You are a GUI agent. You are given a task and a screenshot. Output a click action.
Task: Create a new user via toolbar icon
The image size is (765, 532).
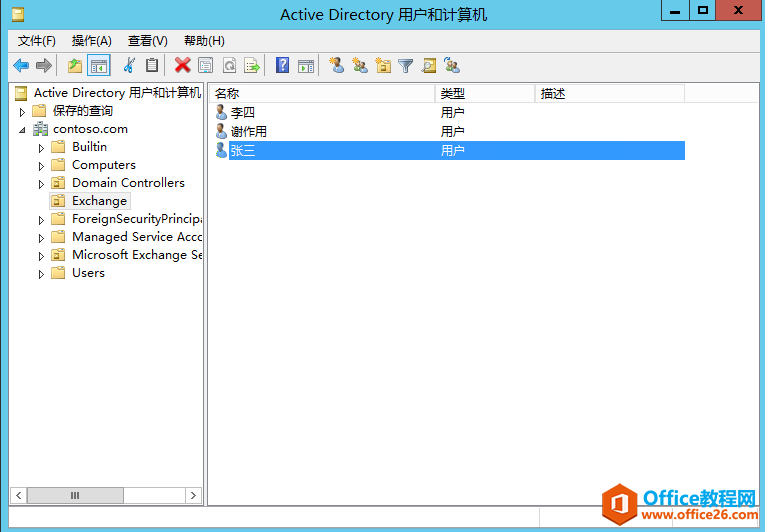tap(337, 65)
